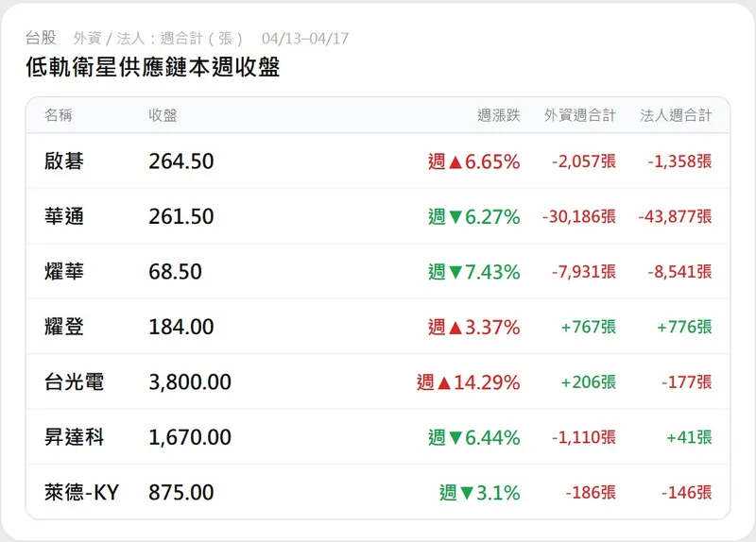
Task: Click weekly change 週▼7.43%
Action: tap(474, 272)
